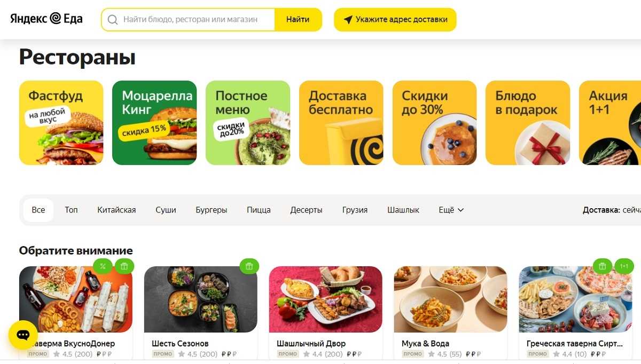Click percent badge on Шаверма ВкусноДонер card
This screenshot has height=364, width=641.
103,266
